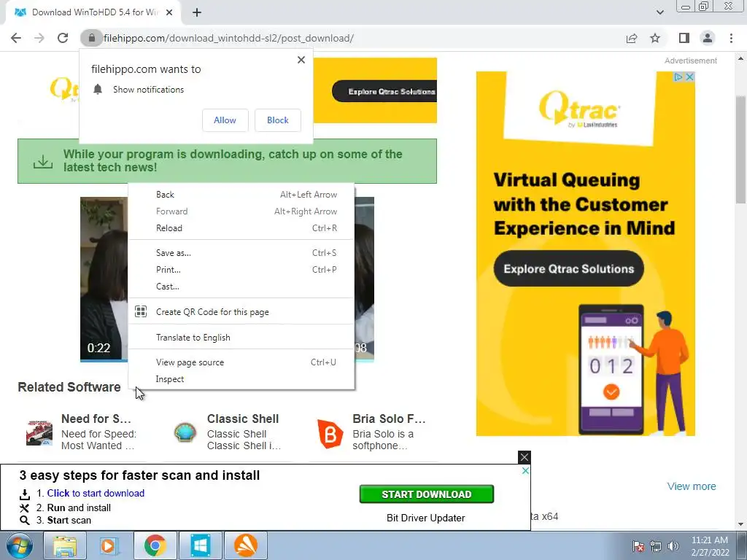Bookmark this page with the star icon
Image resolution: width=747 pixels, height=560 pixels.
point(655,38)
